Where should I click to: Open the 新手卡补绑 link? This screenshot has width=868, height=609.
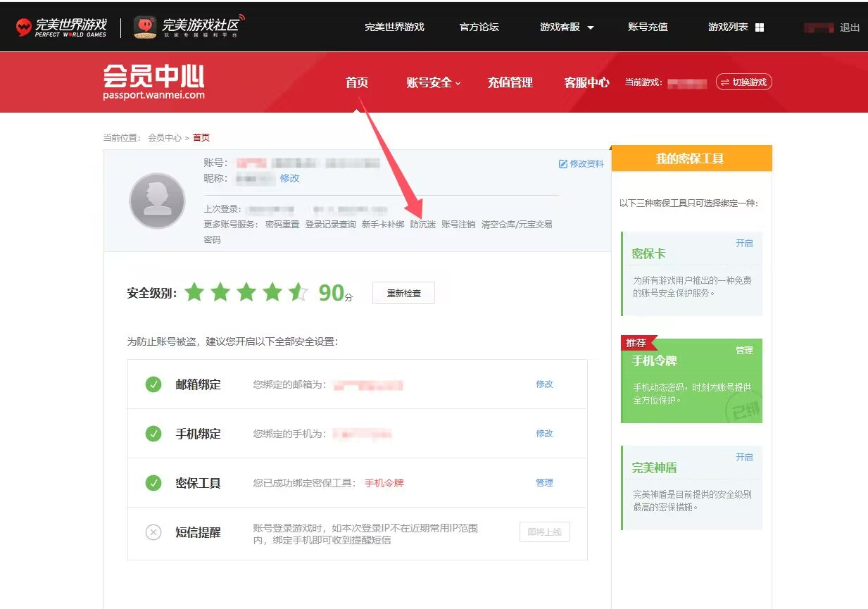(383, 225)
